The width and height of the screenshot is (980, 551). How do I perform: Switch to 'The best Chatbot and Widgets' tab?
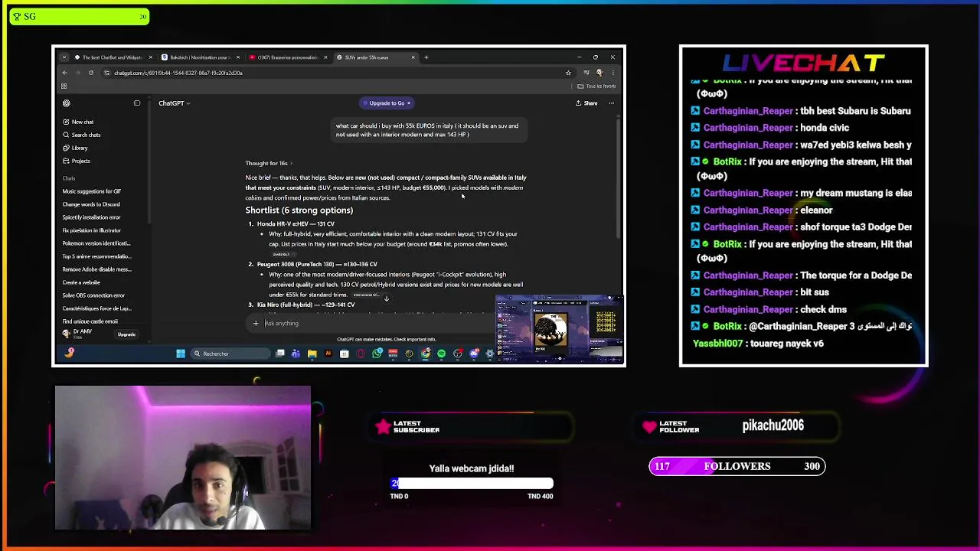pos(112,57)
